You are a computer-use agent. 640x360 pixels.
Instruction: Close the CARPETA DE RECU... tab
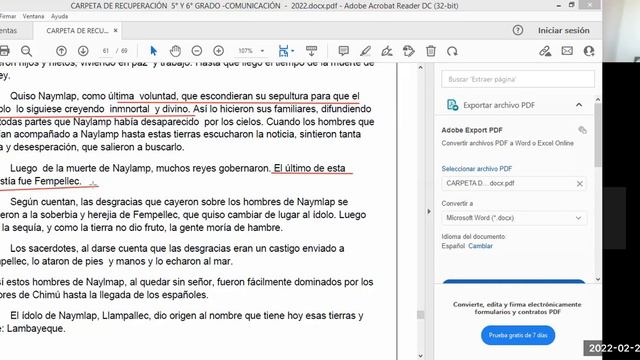[x=116, y=31]
